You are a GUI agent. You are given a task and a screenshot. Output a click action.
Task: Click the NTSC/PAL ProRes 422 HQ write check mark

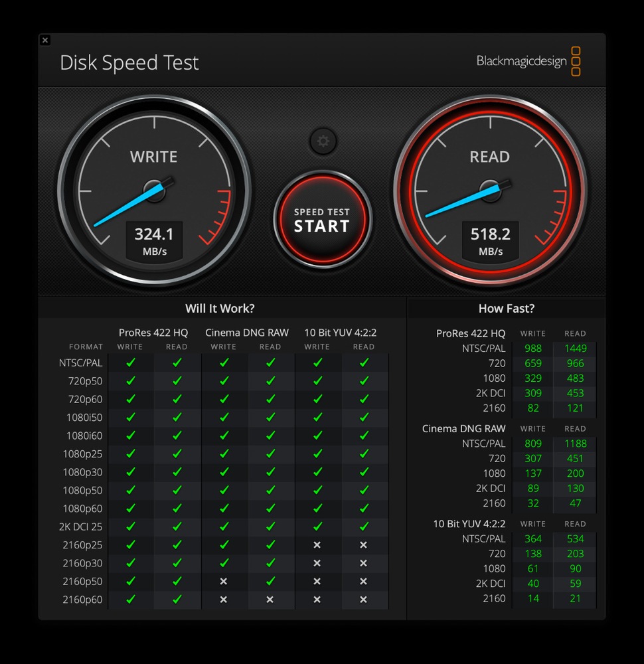(131, 363)
